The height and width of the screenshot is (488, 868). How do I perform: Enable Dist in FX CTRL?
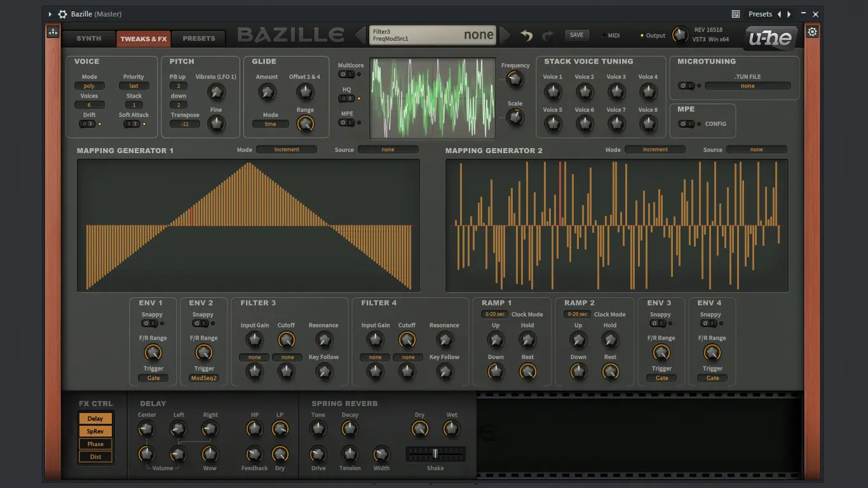95,457
